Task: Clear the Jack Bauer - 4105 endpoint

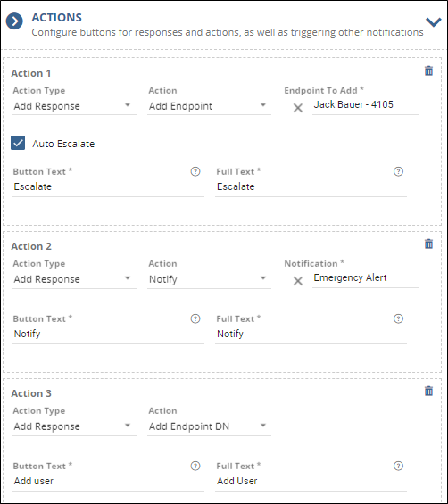Action: (x=298, y=108)
